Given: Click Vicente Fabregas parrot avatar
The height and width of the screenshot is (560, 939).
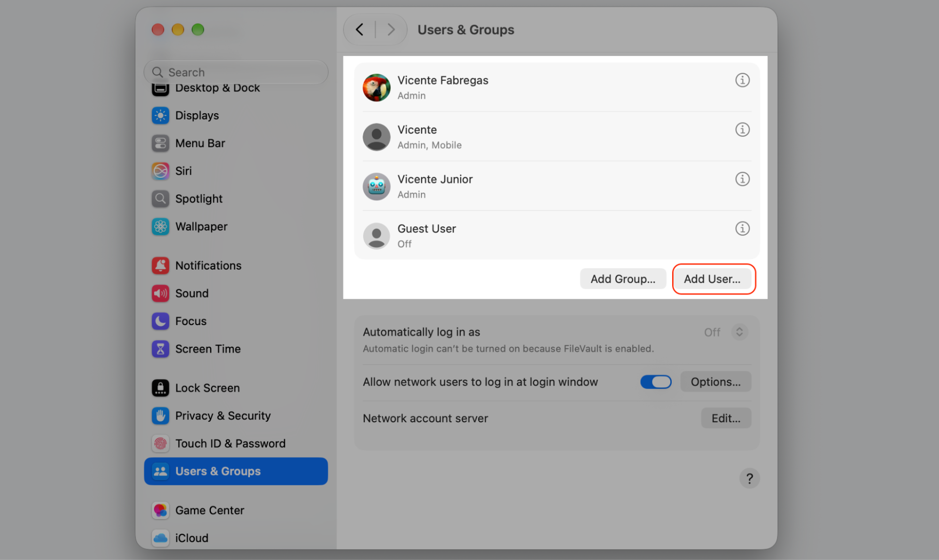Looking at the screenshot, I should click(x=376, y=87).
